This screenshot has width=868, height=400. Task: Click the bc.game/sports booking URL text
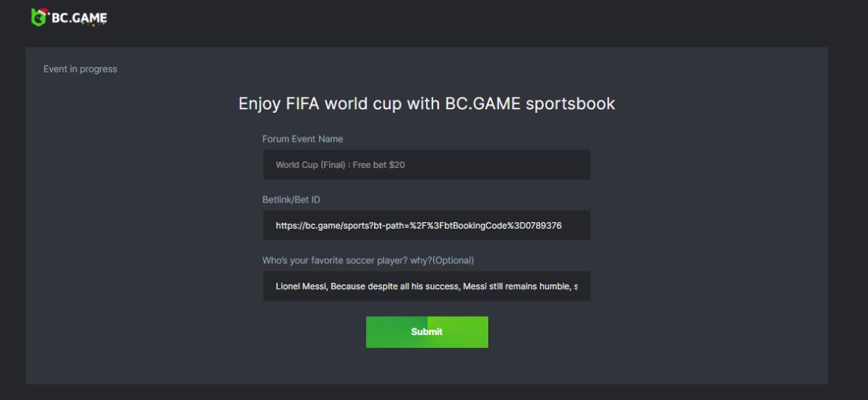tap(418, 226)
